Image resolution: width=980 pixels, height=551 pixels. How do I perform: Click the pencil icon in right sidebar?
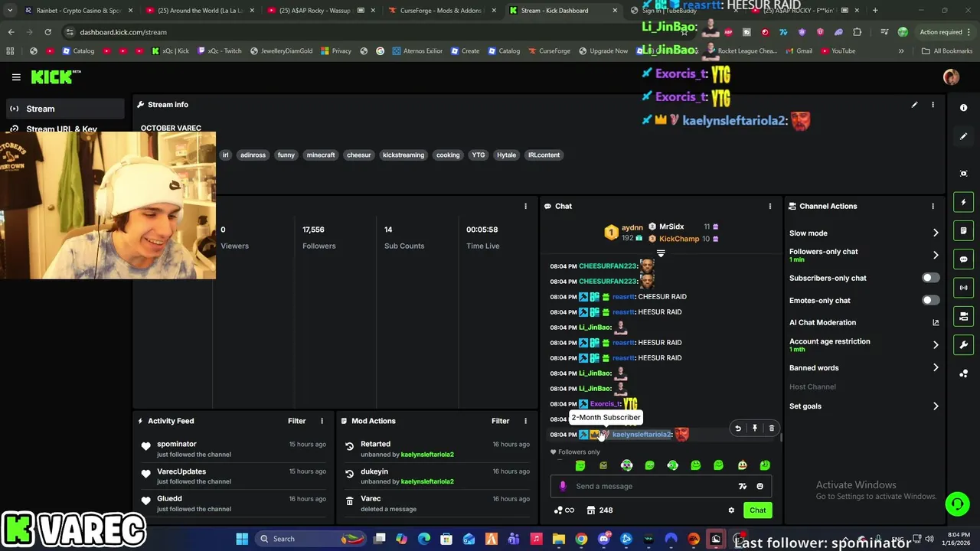(963, 136)
